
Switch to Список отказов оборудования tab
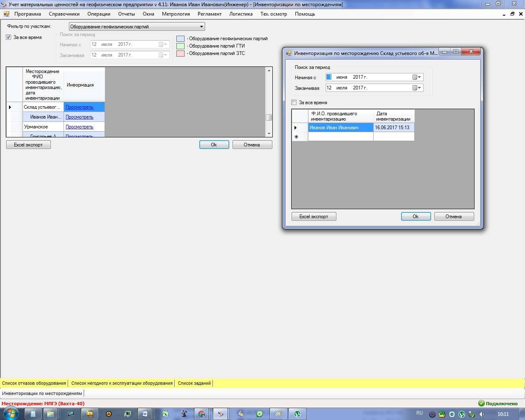pyautogui.click(x=34, y=383)
